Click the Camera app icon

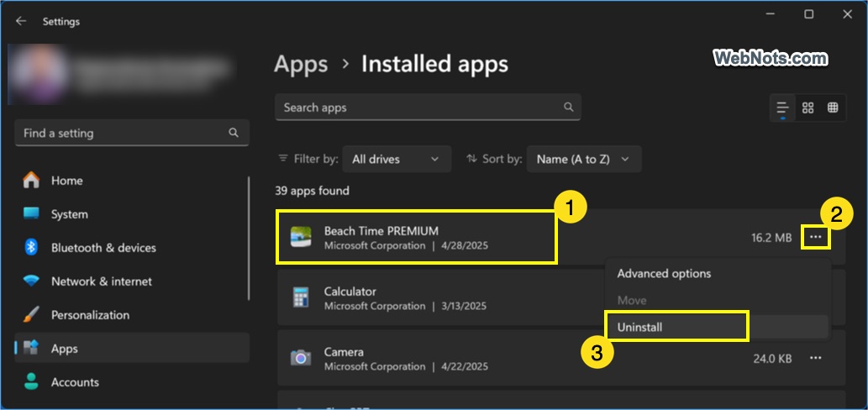[x=301, y=358]
